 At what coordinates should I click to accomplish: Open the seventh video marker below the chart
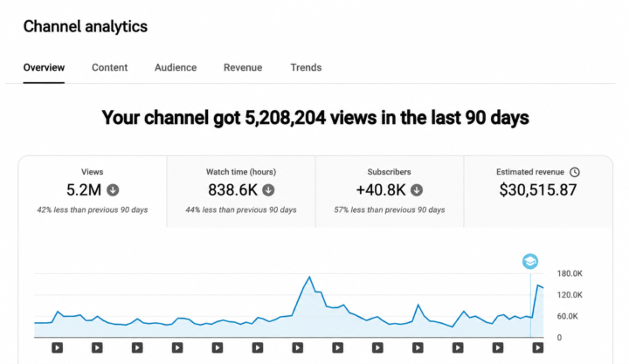(x=298, y=347)
